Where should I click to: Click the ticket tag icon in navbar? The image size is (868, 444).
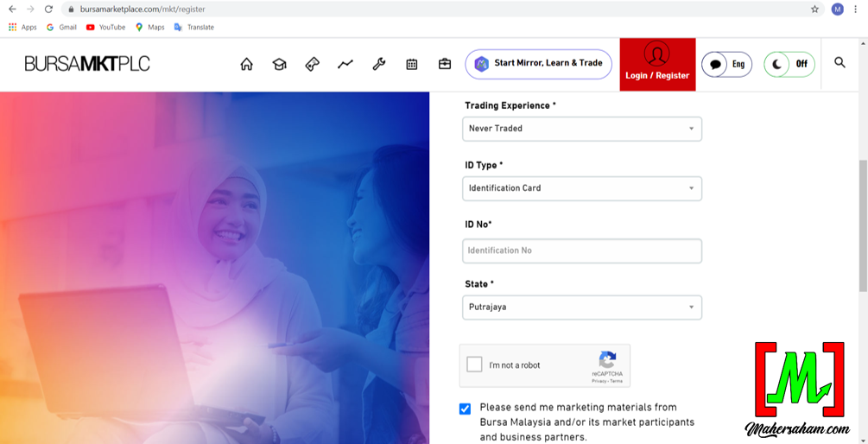coord(313,64)
